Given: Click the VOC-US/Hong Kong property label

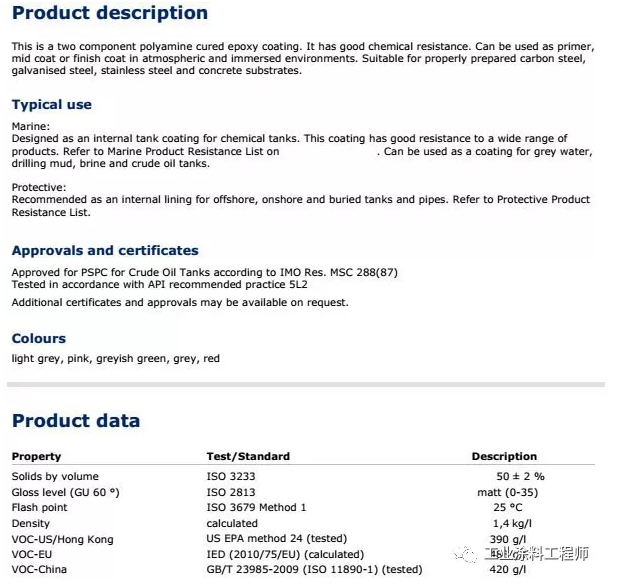Looking at the screenshot, I should (62, 540).
